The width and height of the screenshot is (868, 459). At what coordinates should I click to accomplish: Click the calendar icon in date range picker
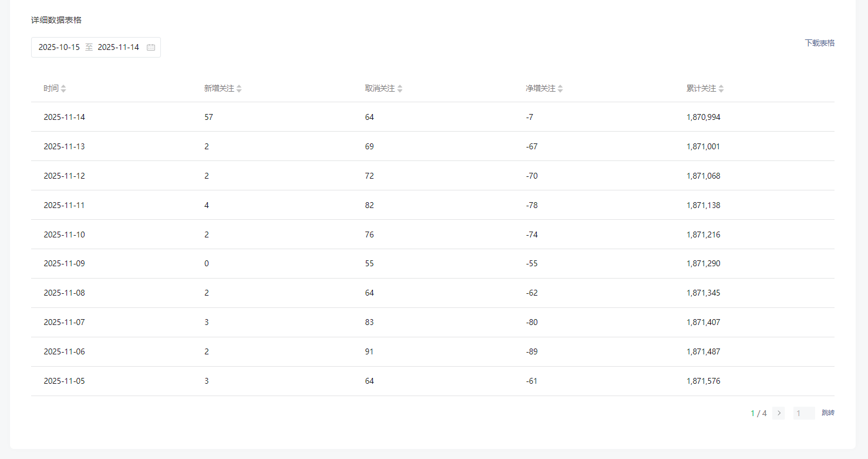pos(151,48)
